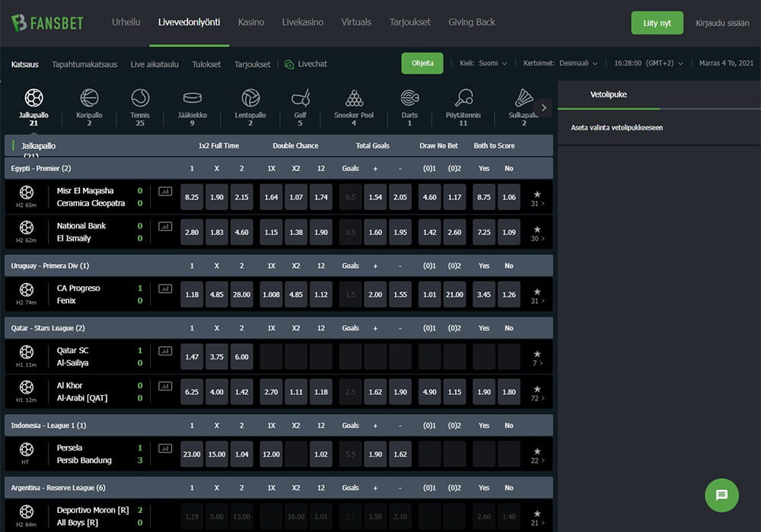
Task: Select Total Goals over 1.90 for Persela match
Action: [375, 454]
